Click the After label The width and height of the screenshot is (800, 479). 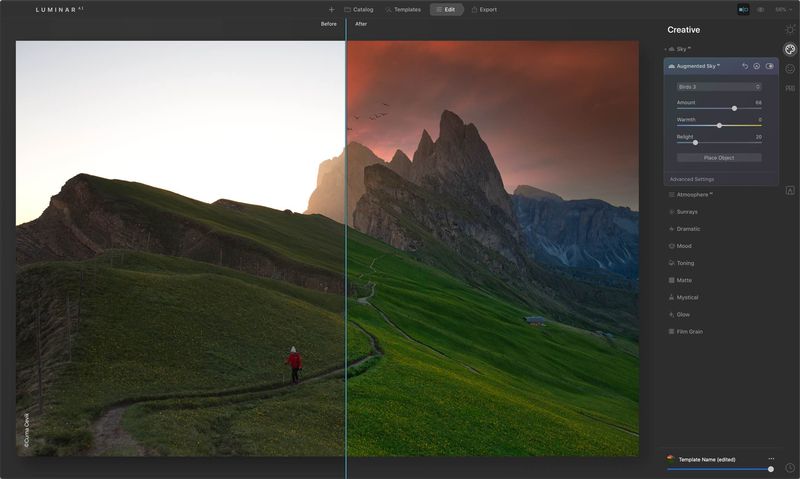pos(361,24)
